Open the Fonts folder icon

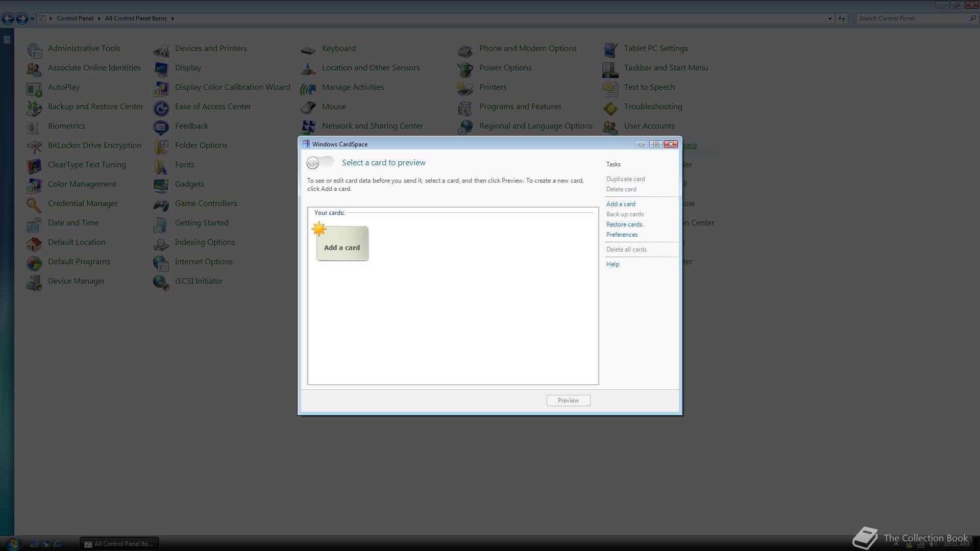click(x=161, y=166)
